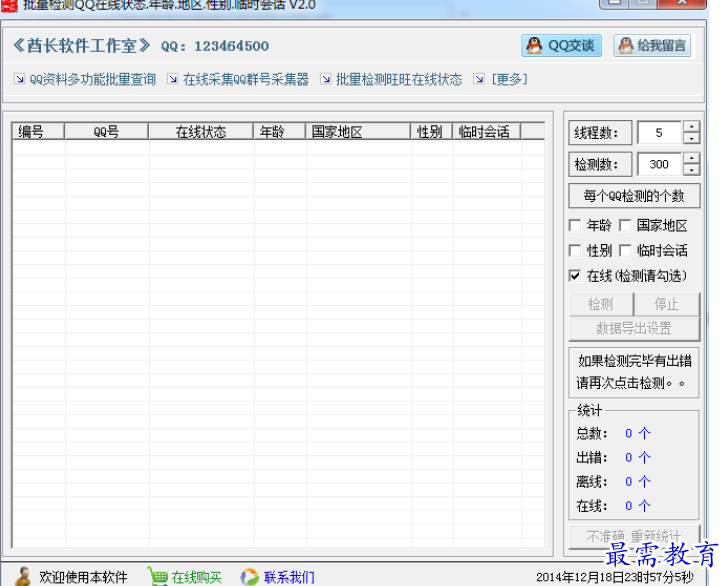The image size is (727, 586).
Task: Click the app icon in title bar
Action: (x=9, y=5)
